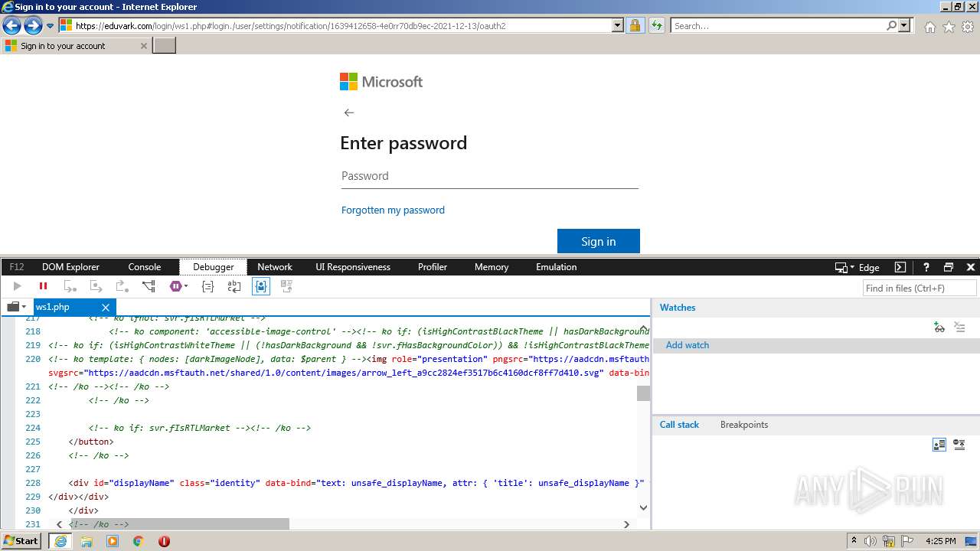The width and height of the screenshot is (980, 551).
Task: Open the Network tab
Action: (x=274, y=267)
